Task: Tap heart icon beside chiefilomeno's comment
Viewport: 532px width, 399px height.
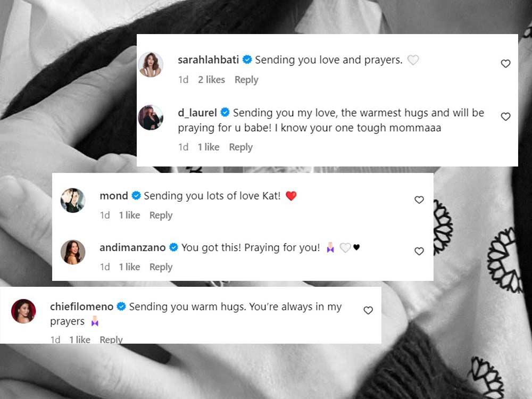Action: [x=368, y=310]
